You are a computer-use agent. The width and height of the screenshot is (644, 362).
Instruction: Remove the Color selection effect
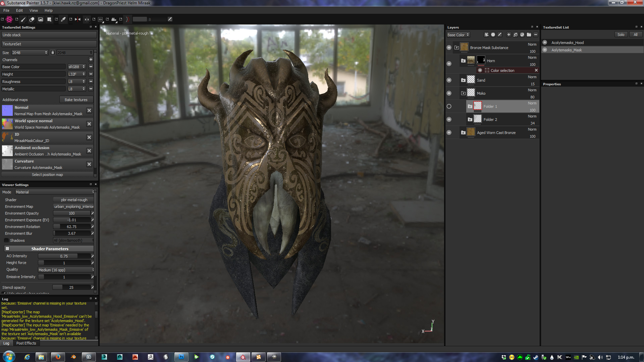pos(536,70)
